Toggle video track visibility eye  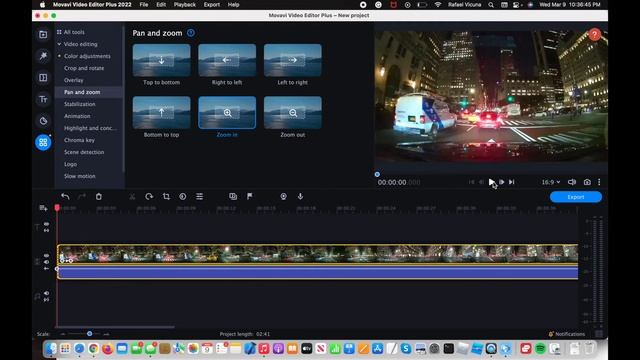[x=47, y=256]
